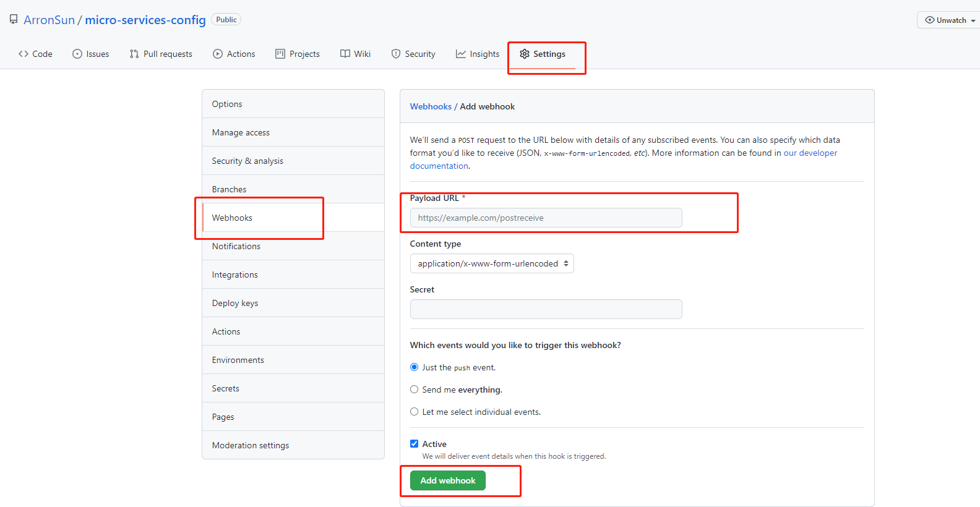Click the Settings gear icon
980x507 pixels.
(525, 54)
